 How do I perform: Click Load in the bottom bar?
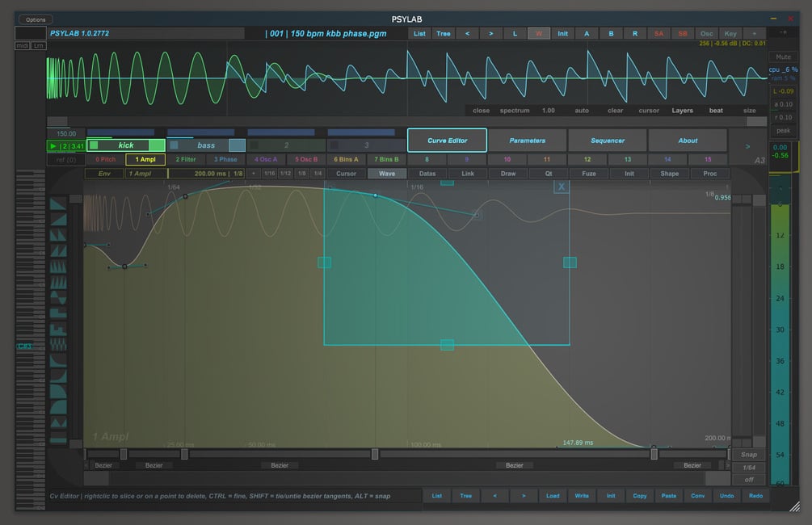tap(553, 496)
